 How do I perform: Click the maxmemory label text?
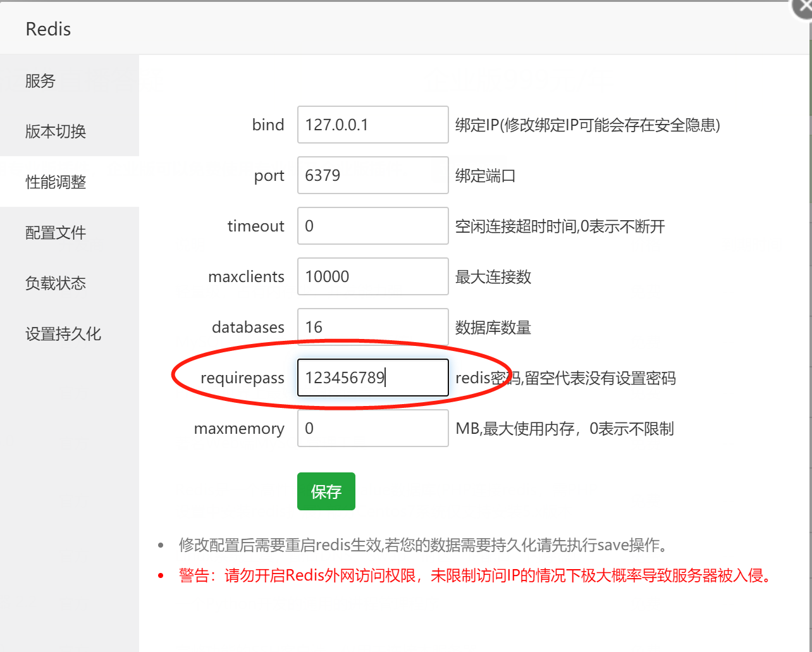click(x=239, y=429)
